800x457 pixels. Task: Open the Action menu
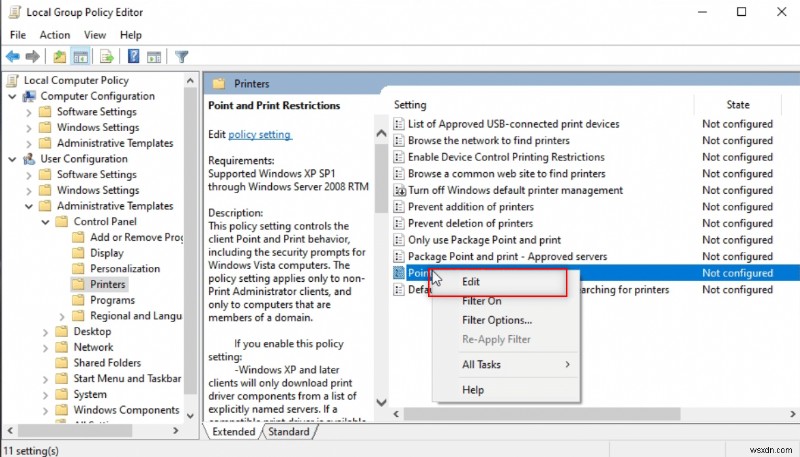click(55, 35)
